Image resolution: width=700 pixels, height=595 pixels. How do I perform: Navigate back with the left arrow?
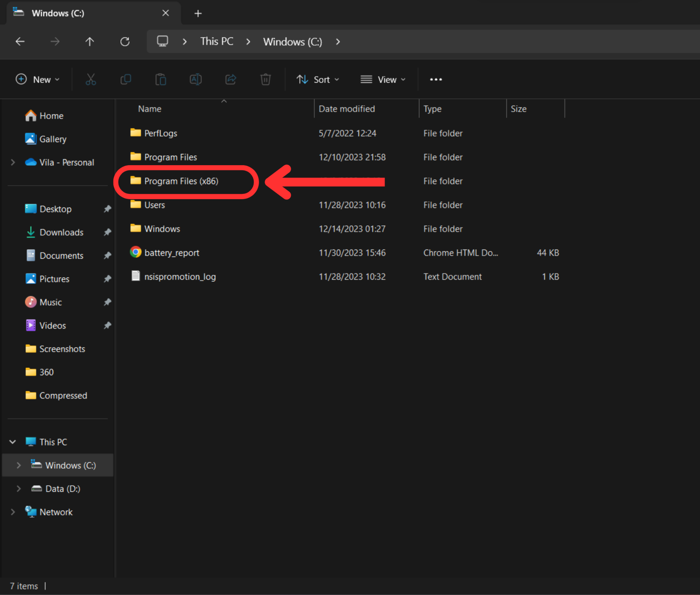(20, 42)
